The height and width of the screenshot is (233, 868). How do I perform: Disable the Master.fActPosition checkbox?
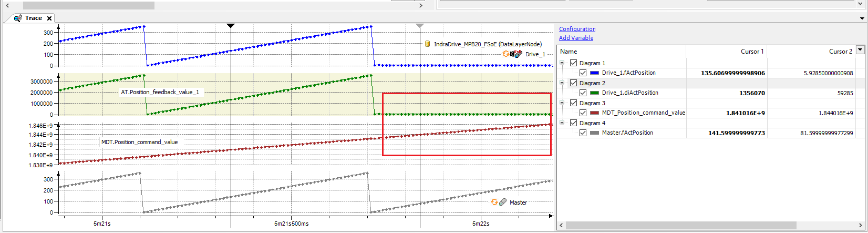(x=583, y=133)
